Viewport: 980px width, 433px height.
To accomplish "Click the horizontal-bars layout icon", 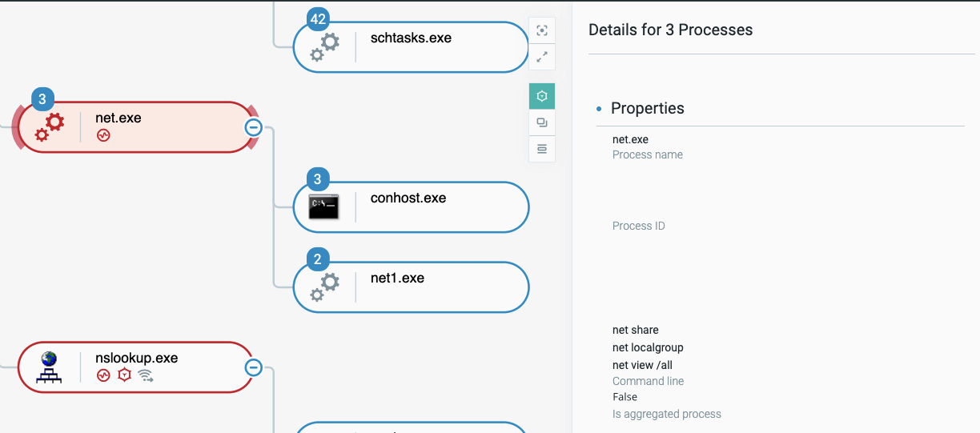I will pos(542,149).
